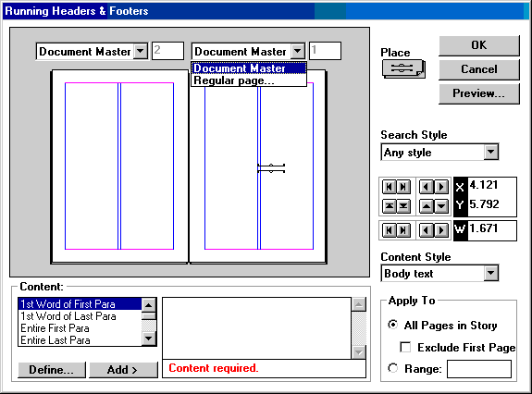The height and width of the screenshot is (394, 532).
Task: Nudge Y position down arrow
Action: tap(440, 206)
